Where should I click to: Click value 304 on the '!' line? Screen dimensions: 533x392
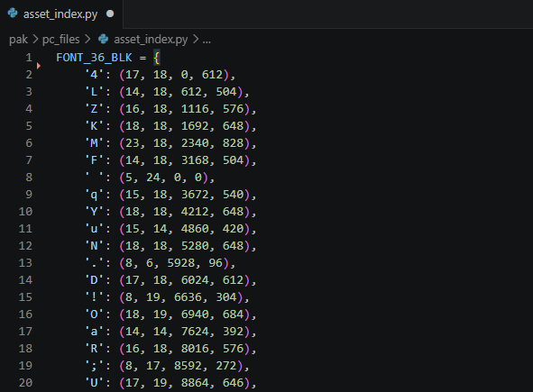226,297
